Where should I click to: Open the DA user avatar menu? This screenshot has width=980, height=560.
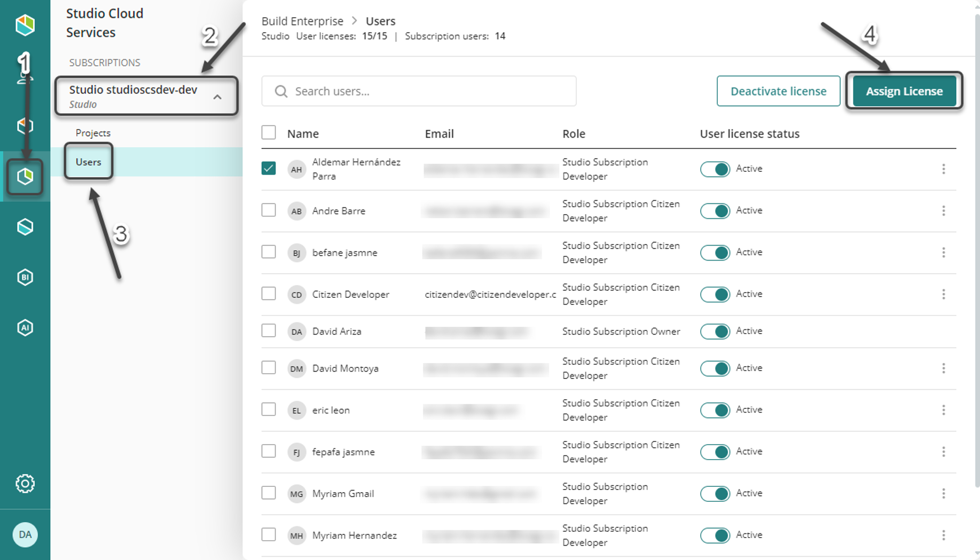25,534
